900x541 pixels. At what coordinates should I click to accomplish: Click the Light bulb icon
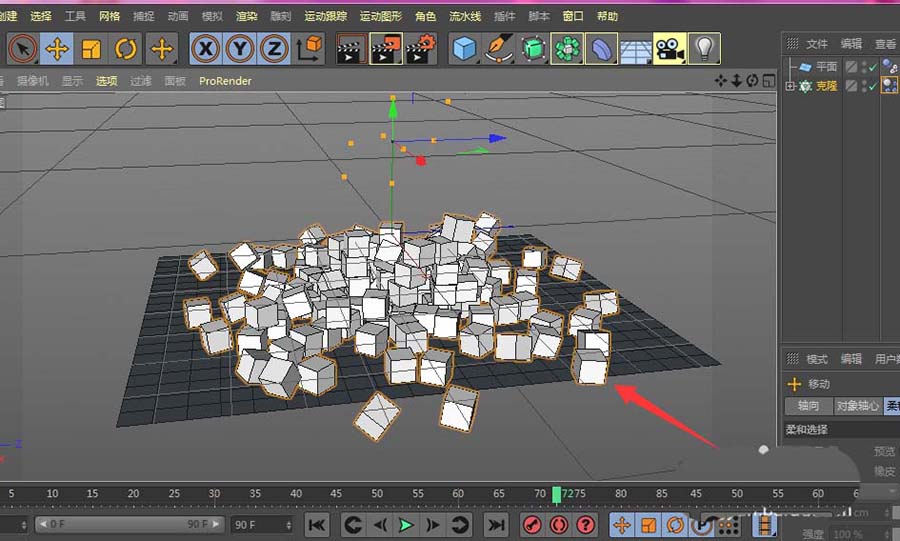click(704, 48)
